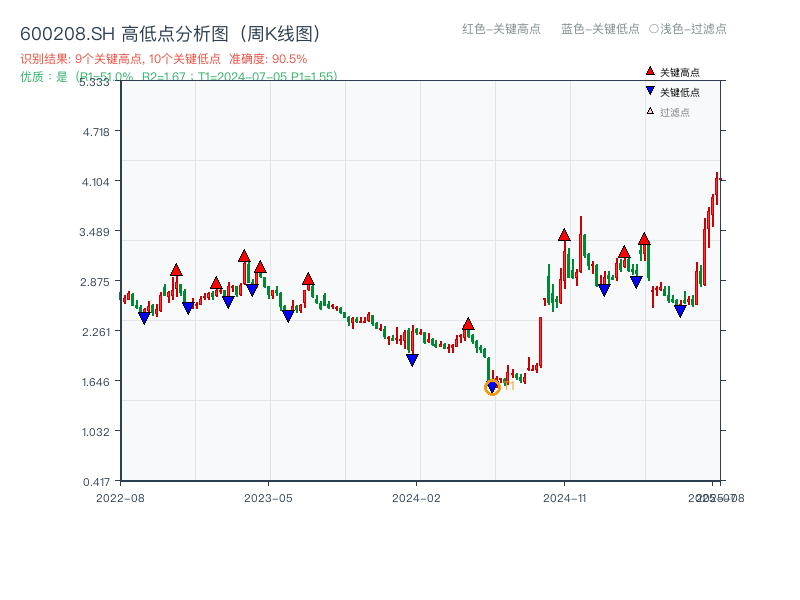Viewport: 800px width, 600px height.
Task: Click the 4.104 y-axis label
Action: [95, 182]
